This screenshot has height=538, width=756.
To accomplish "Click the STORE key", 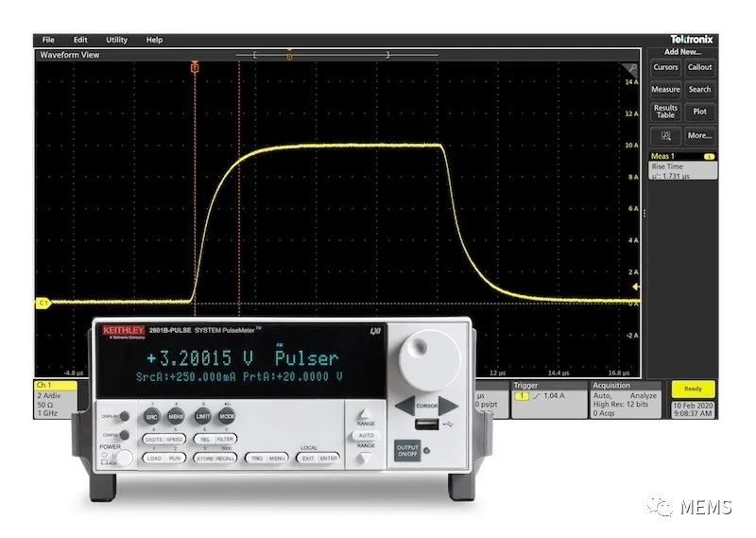I will (x=204, y=458).
